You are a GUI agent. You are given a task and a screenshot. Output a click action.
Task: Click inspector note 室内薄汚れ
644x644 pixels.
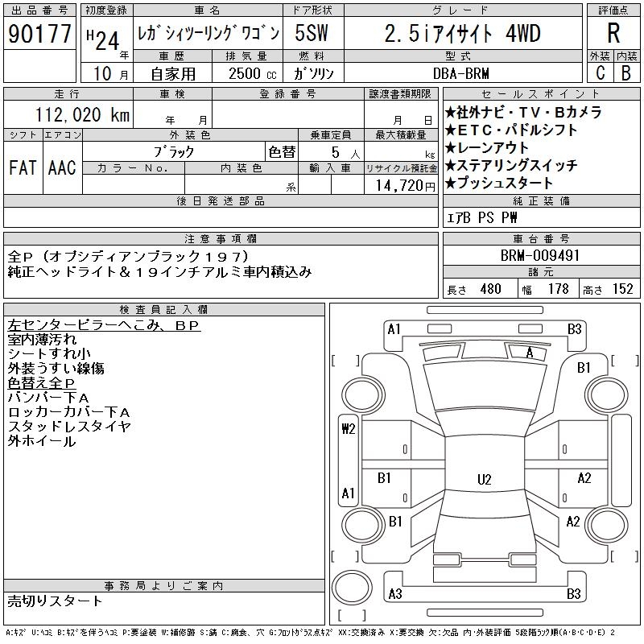point(42,340)
